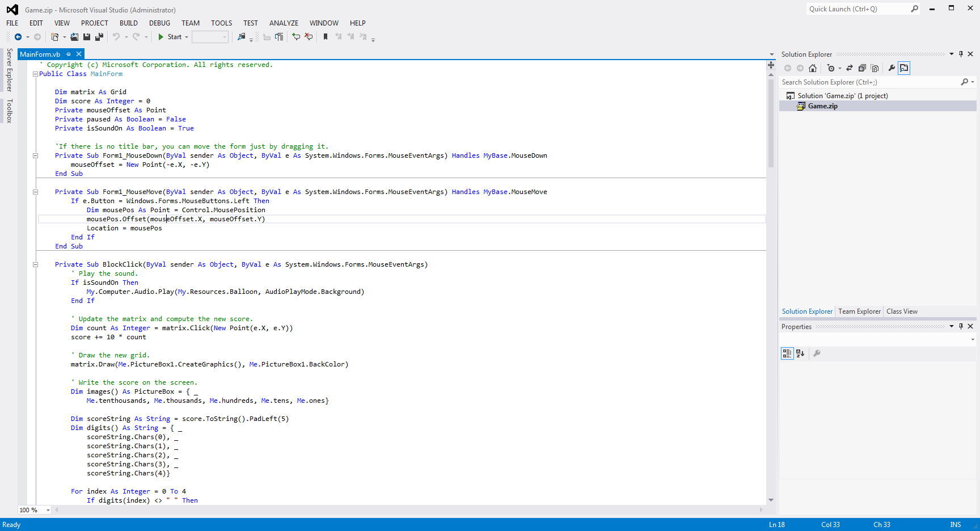The height and width of the screenshot is (531, 980).
Task: Click the Save All toolbar icon
Action: (99, 37)
